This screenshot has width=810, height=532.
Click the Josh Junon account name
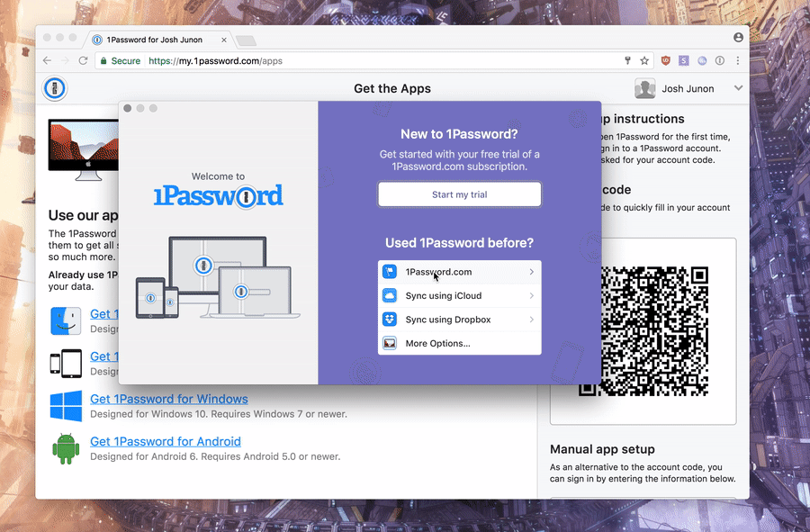point(688,88)
